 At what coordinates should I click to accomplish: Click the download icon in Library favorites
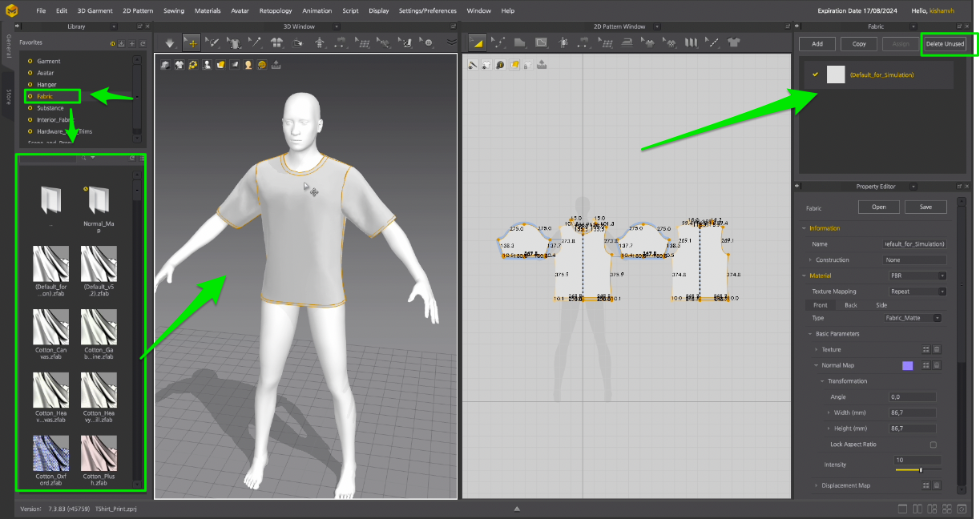[122, 43]
